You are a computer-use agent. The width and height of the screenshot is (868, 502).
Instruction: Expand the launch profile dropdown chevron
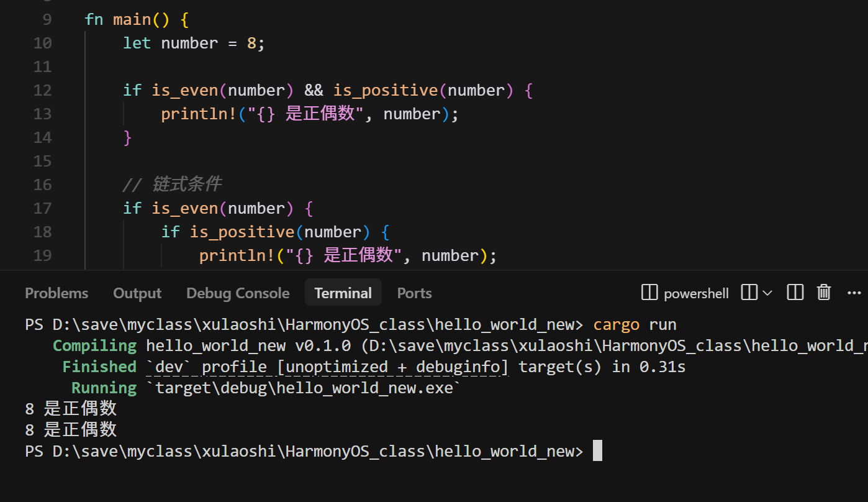pos(767,293)
